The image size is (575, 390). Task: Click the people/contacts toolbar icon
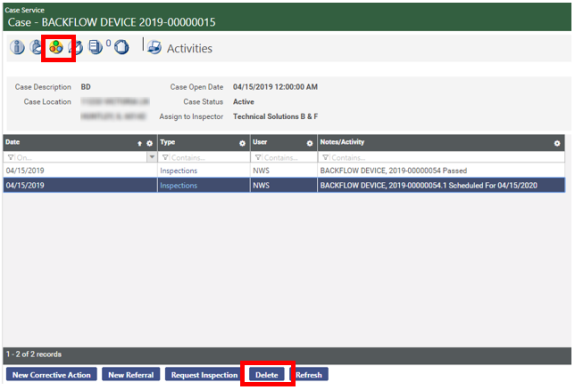[x=36, y=47]
